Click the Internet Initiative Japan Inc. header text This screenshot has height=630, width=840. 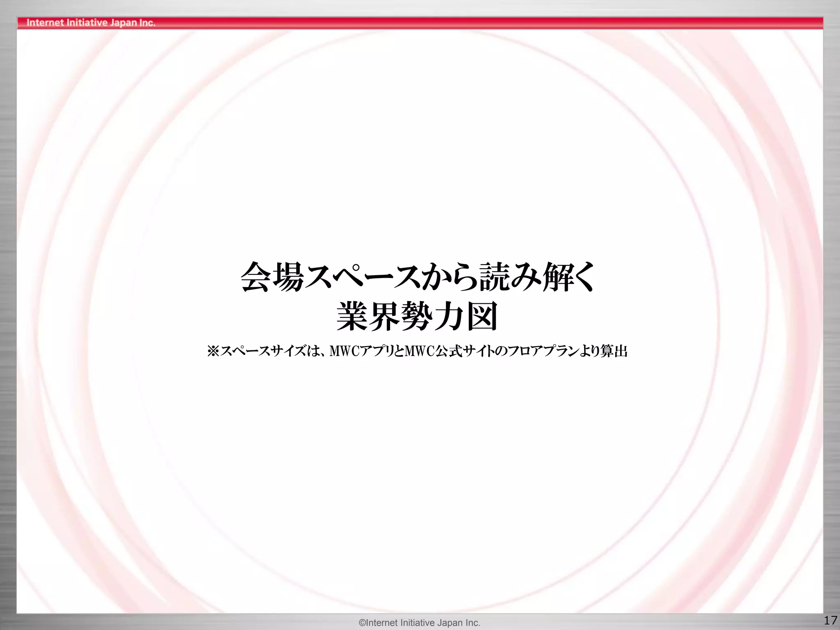point(91,23)
